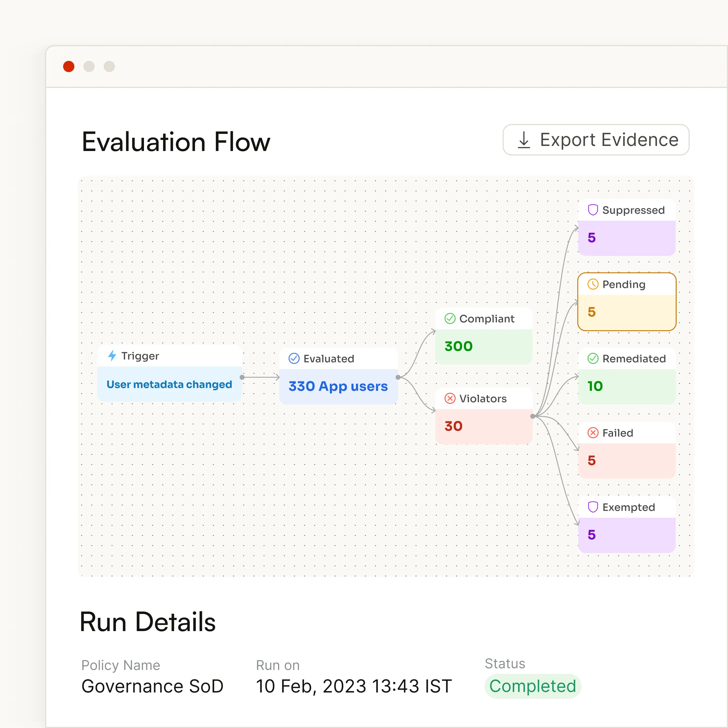The height and width of the screenshot is (728, 728).
Task: Click the check icon beside Remediated
Action: click(x=594, y=358)
